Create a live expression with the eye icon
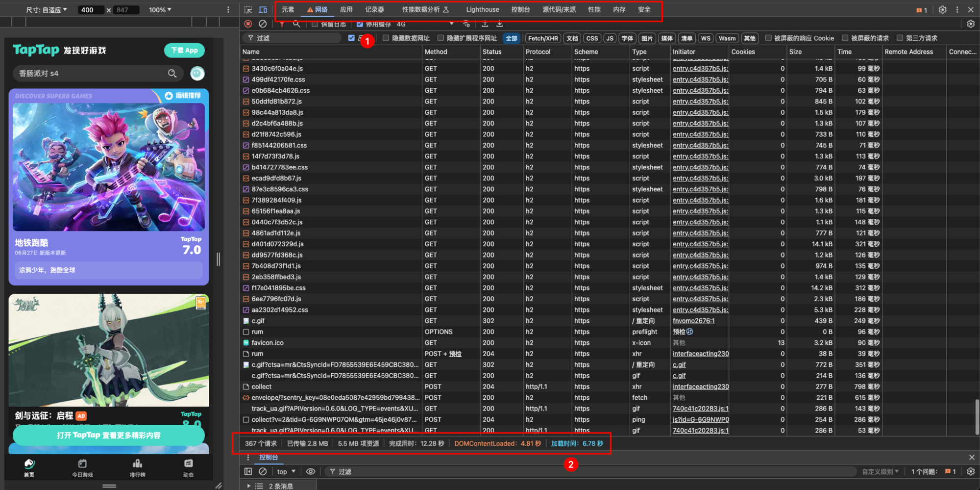980x490 pixels. 311,471
